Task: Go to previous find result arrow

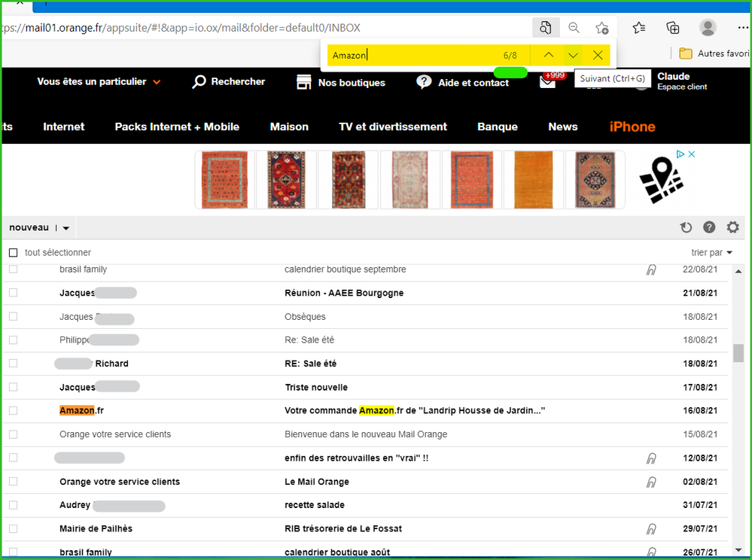Action: click(x=548, y=56)
